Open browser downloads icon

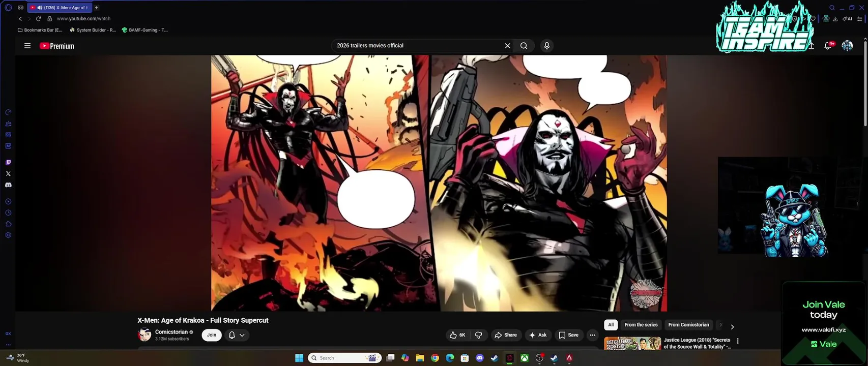tap(835, 19)
